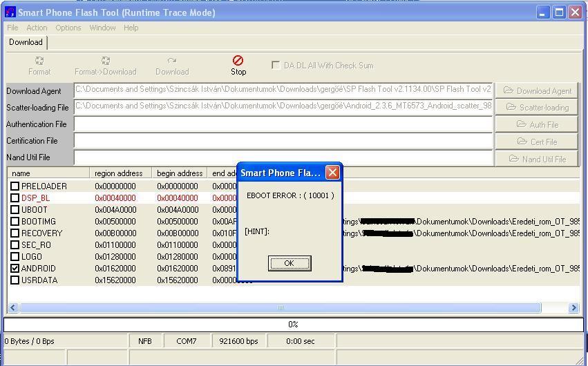Check the RECOVERY partition box
This screenshot has height=366, width=588.
(x=15, y=233)
